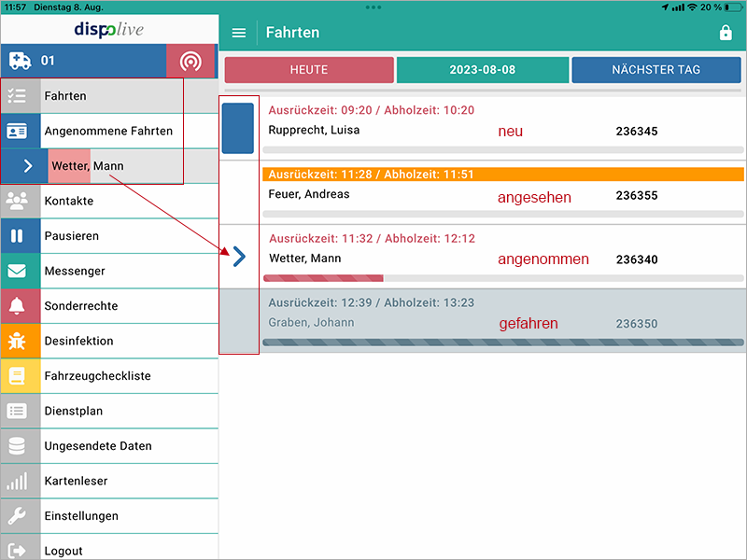Click the Kontakte people icon
Screen dimensions: 747x560
pyautogui.click(x=17, y=201)
